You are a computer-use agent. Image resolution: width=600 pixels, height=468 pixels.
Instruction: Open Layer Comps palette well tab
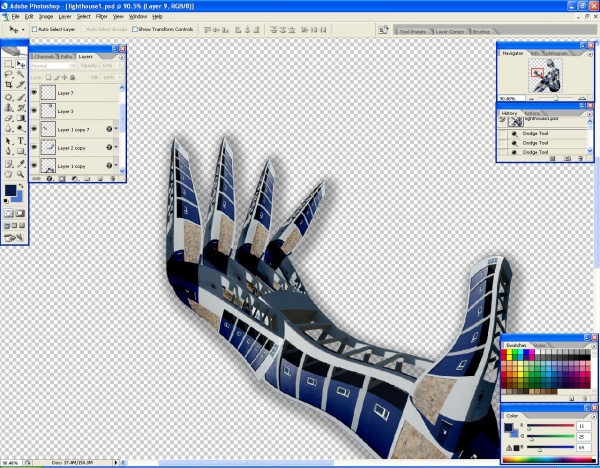point(450,32)
